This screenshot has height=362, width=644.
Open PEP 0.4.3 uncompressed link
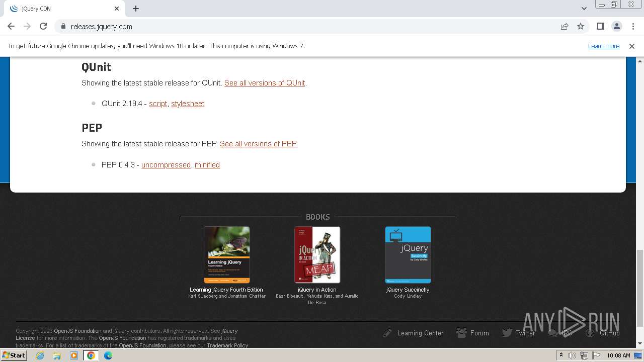tap(166, 165)
